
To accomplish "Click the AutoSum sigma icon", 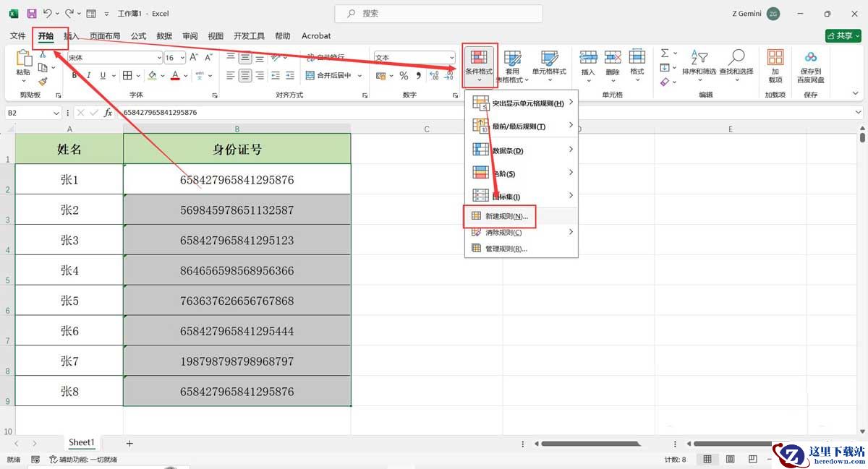I will 665,54.
